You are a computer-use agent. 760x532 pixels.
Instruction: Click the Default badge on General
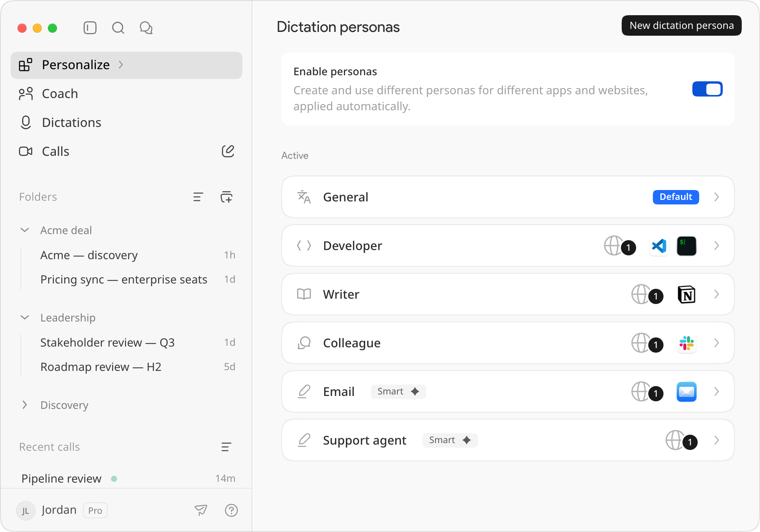pyautogui.click(x=676, y=197)
